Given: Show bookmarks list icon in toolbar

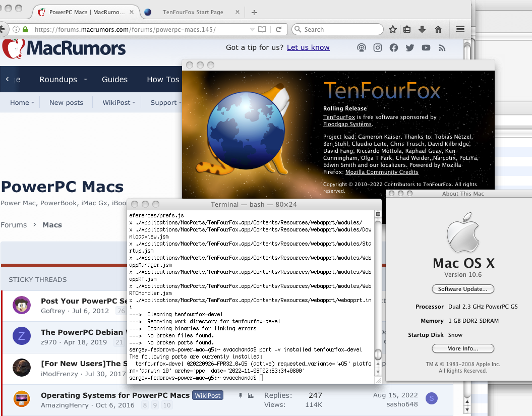Looking at the screenshot, I should (x=407, y=29).
